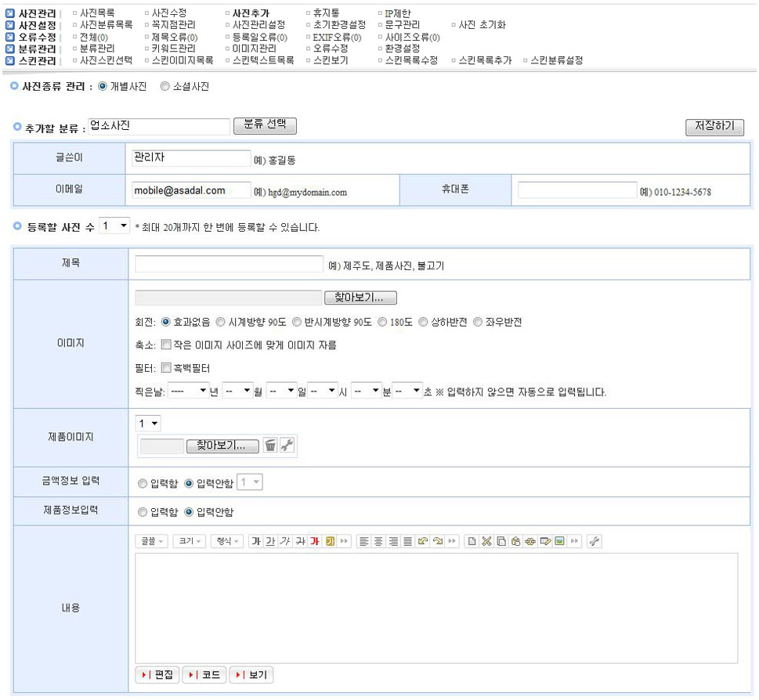The image size is (759, 700).
Task: Expand the year dropdown for 찍은날
Action: tap(188, 391)
